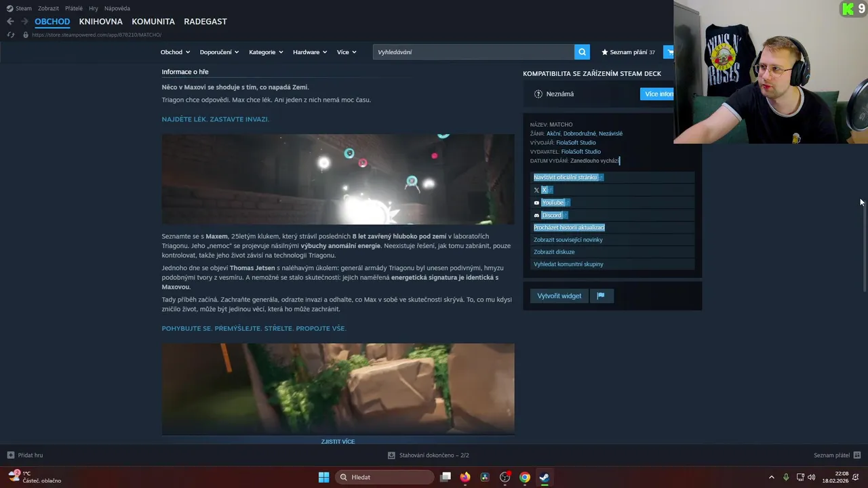Open the Zobrazit menu
Viewport: 868px width, 488px height.
tap(48, 8)
